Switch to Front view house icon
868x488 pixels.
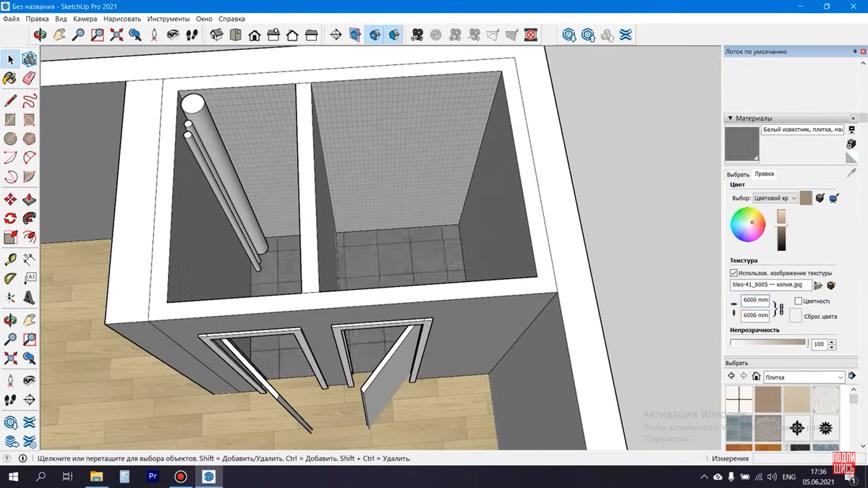click(255, 35)
